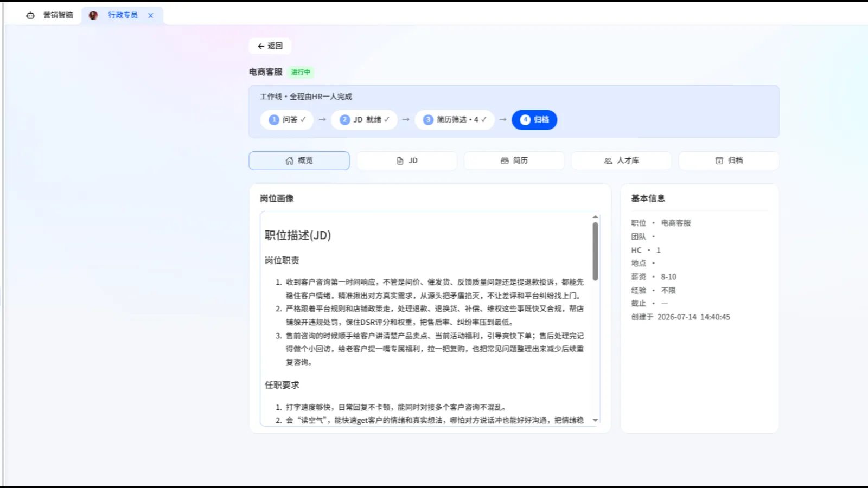Click the 行政专员 avatar icon

[93, 15]
